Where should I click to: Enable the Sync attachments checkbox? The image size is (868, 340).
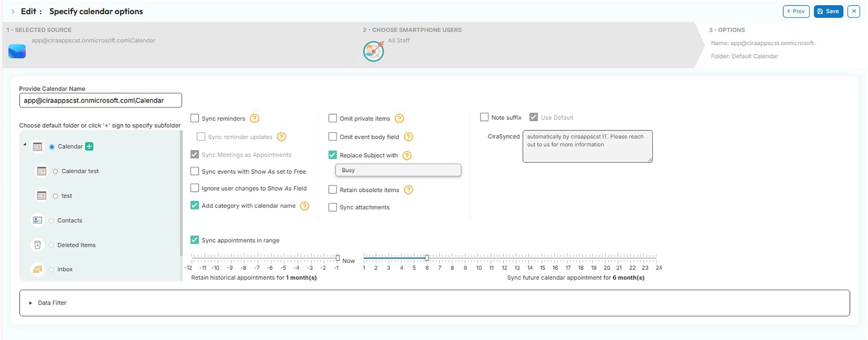pos(333,207)
